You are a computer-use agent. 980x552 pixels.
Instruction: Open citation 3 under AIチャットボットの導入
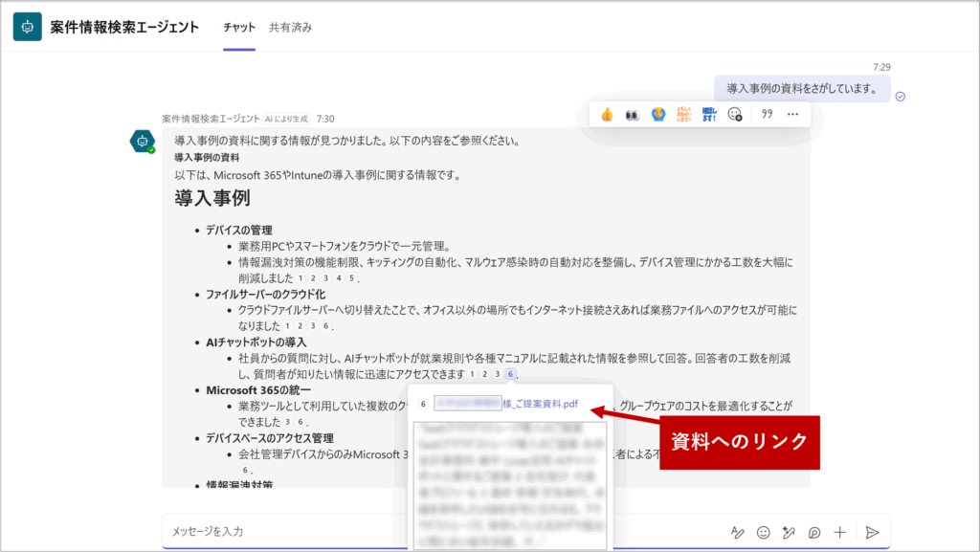pyautogui.click(x=498, y=374)
